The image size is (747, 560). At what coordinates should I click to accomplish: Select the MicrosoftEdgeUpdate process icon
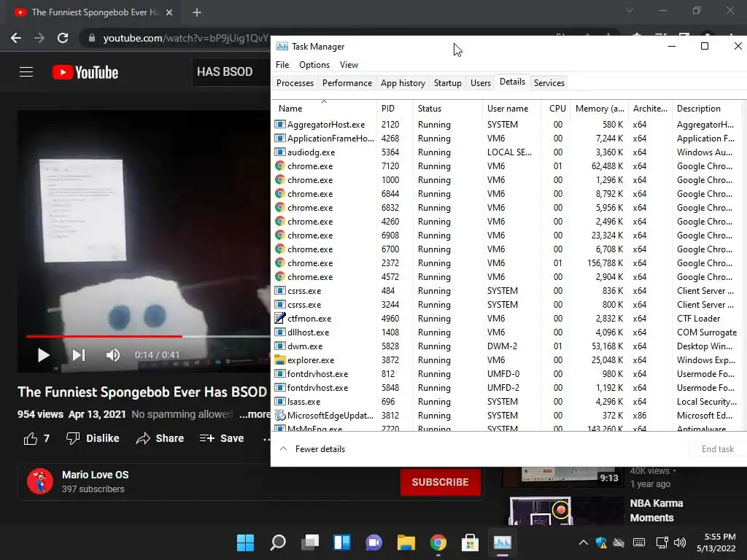tap(280, 415)
